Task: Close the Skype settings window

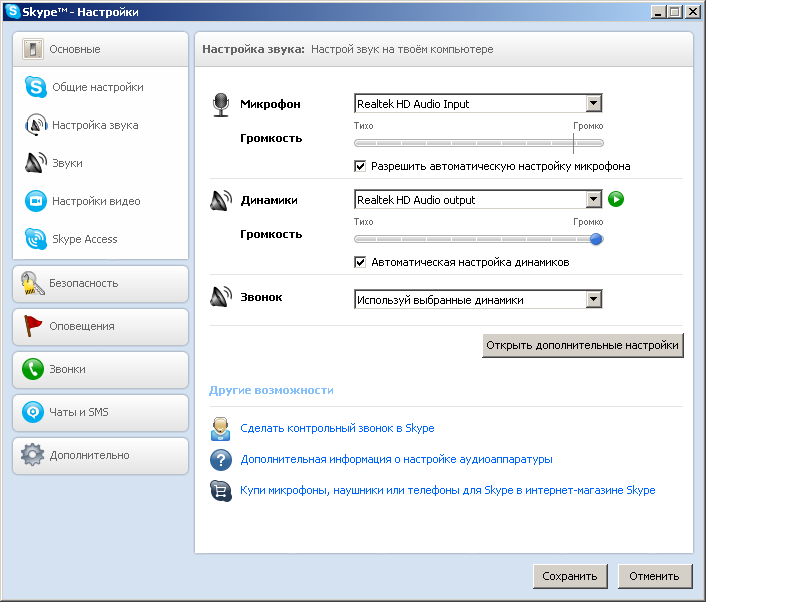Action: click(x=692, y=12)
